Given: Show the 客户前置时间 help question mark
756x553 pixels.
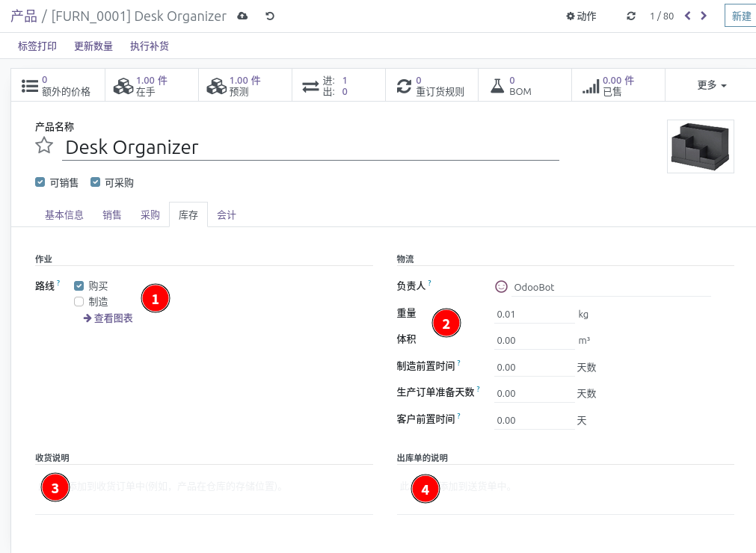Looking at the screenshot, I should point(458,415).
